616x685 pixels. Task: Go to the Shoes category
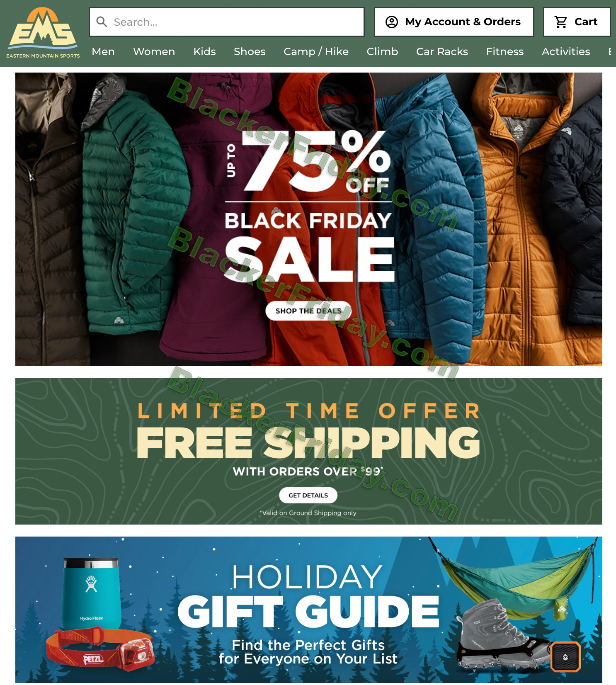(250, 51)
